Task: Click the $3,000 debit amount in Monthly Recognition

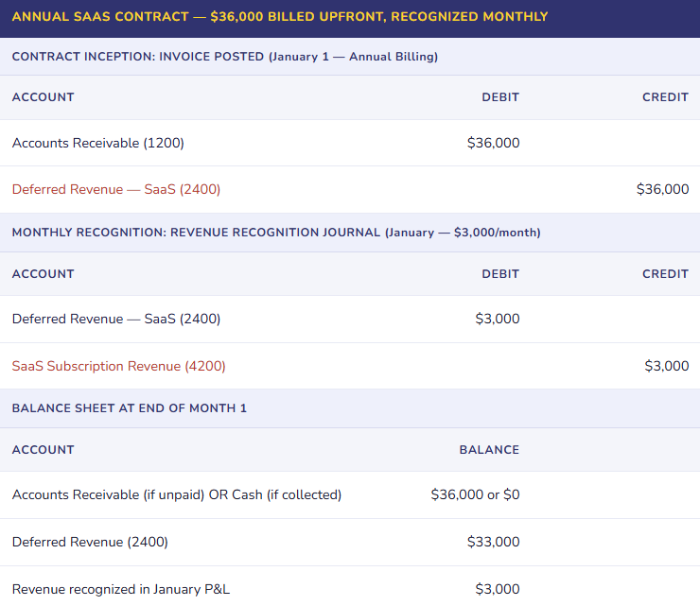Action: click(497, 320)
